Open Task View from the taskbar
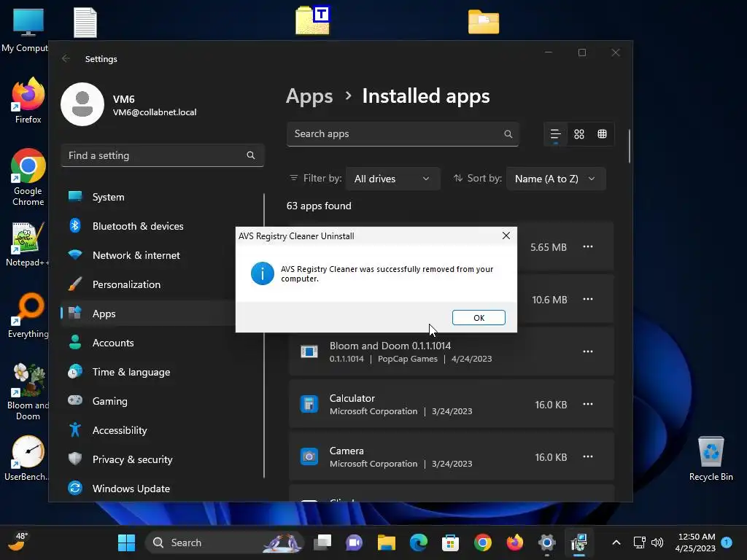747x560 pixels. (x=322, y=542)
